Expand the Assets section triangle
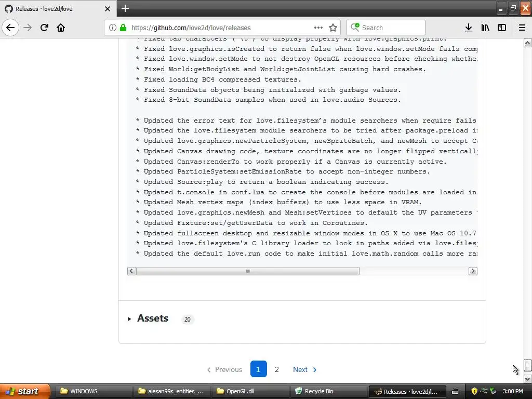The width and height of the screenshot is (532, 399). [x=129, y=319]
